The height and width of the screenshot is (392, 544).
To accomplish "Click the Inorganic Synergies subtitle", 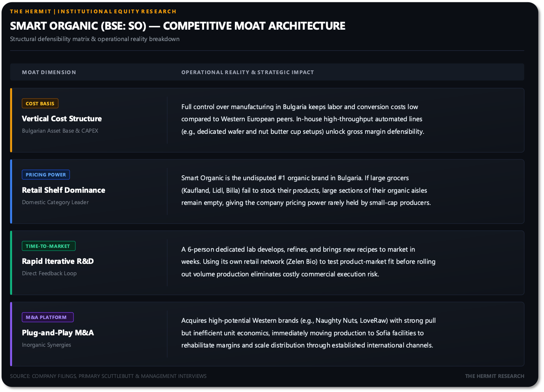I will [46, 345].
